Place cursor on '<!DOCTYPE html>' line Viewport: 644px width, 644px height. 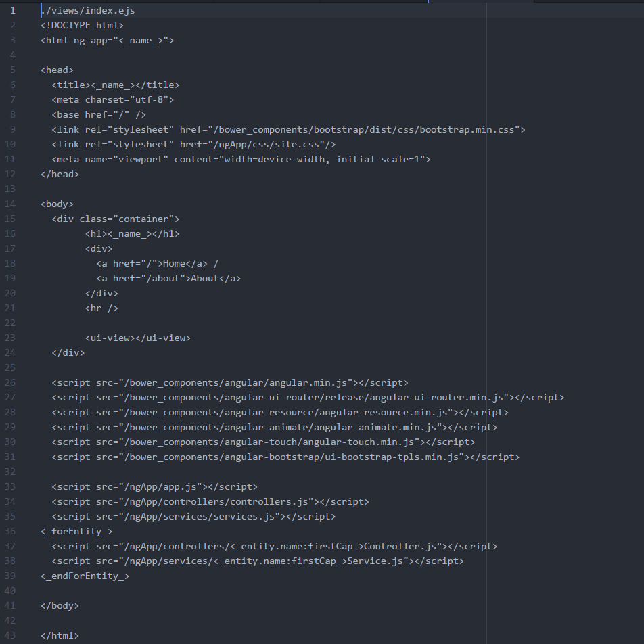point(82,26)
